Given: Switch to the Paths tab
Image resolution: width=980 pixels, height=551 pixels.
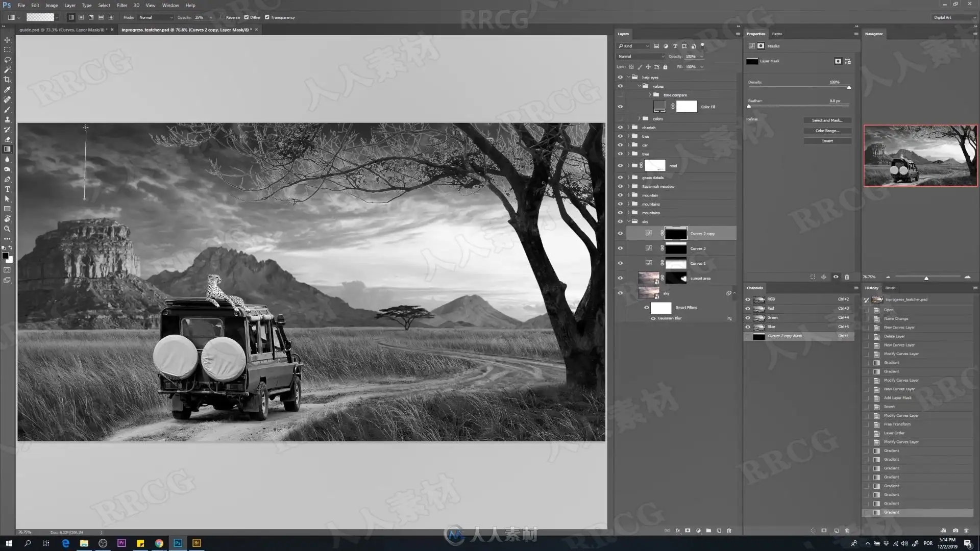Looking at the screenshot, I should pos(776,34).
